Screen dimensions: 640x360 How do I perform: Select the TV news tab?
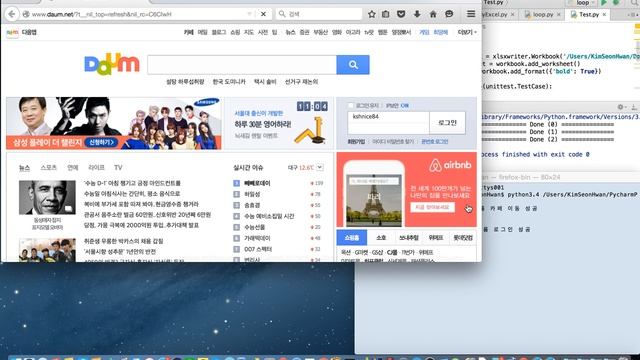(118, 167)
